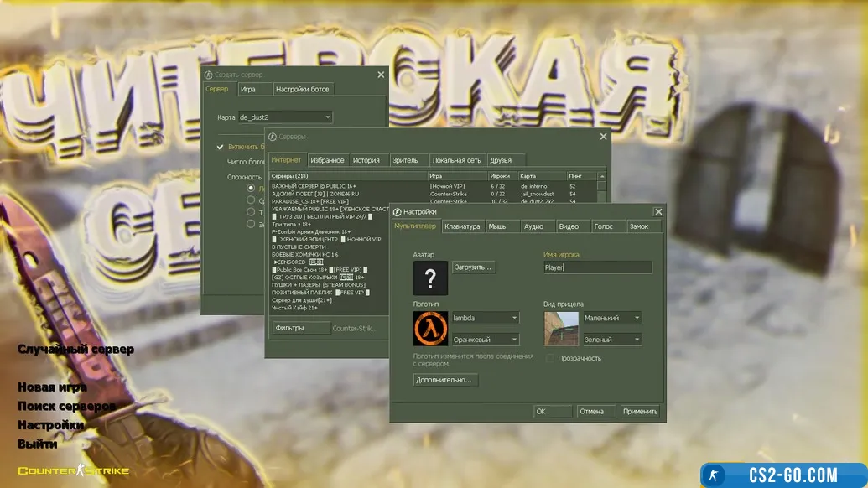Click the crosshair preview image
The height and width of the screenshot is (488, 868).
(561, 329)
